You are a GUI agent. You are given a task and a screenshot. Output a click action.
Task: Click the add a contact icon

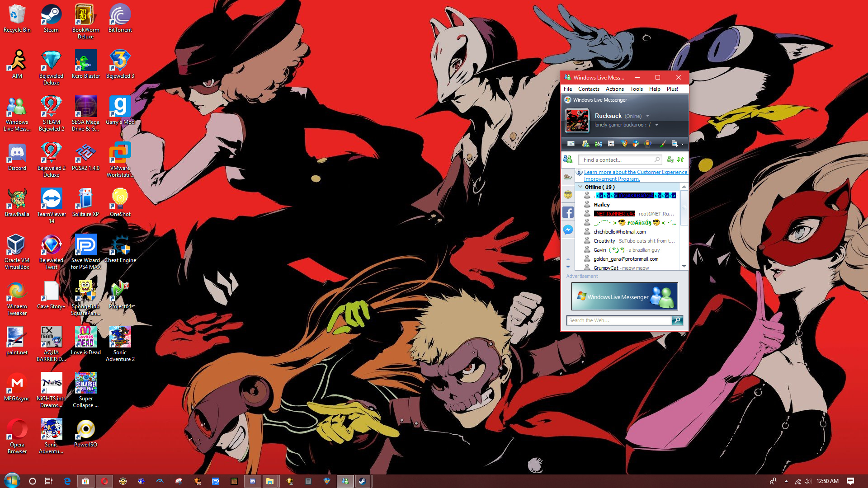pos(670,160)
